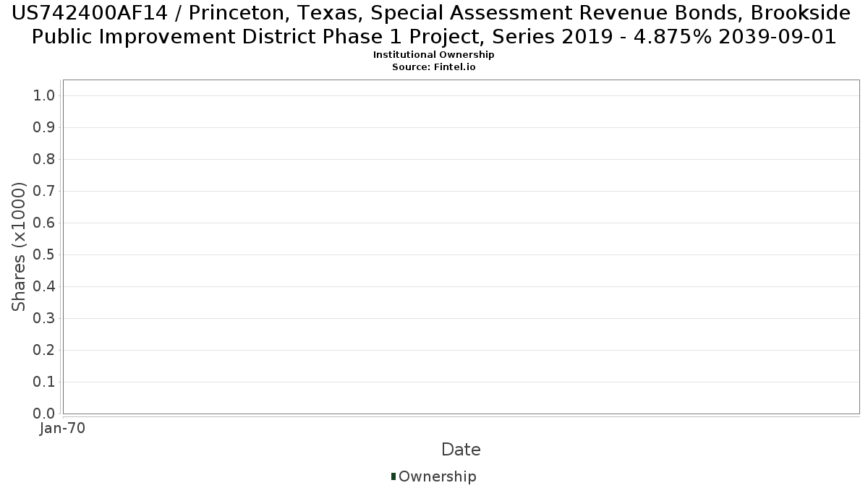The width and height of the screenshot is (868, 488).
Task: Click the 0.7 y-axis tick label
Action: (x=44, y=192)
